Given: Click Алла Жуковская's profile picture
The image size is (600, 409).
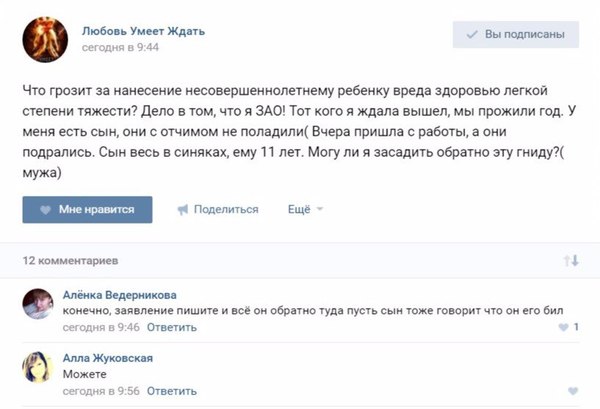Looking at the screenshot, I should pos(39,369).
